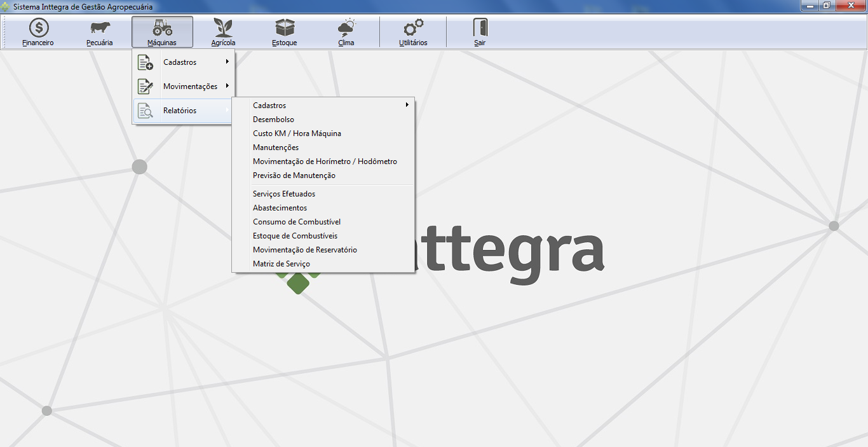This screenshot has height=447, width=868.
Task: Open the Estoque box icon
Action: pos(285,28)
